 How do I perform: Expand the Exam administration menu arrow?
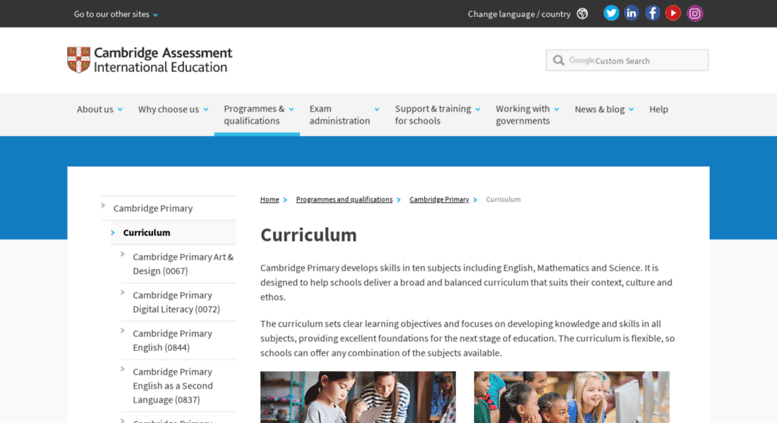click(x=377, y=109)
